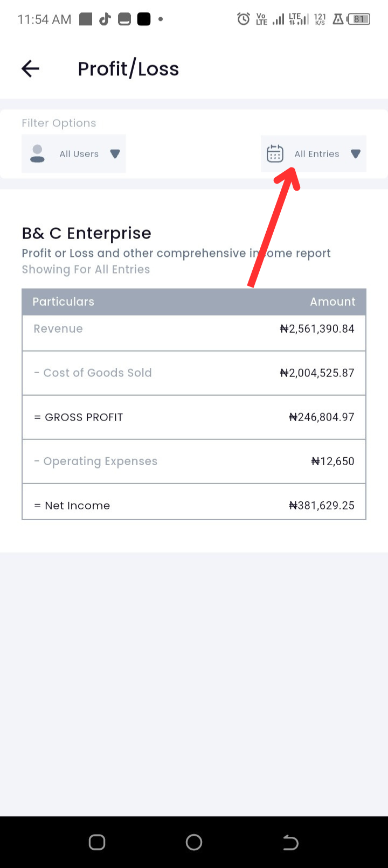Click the Amount column header

[332, 302]
